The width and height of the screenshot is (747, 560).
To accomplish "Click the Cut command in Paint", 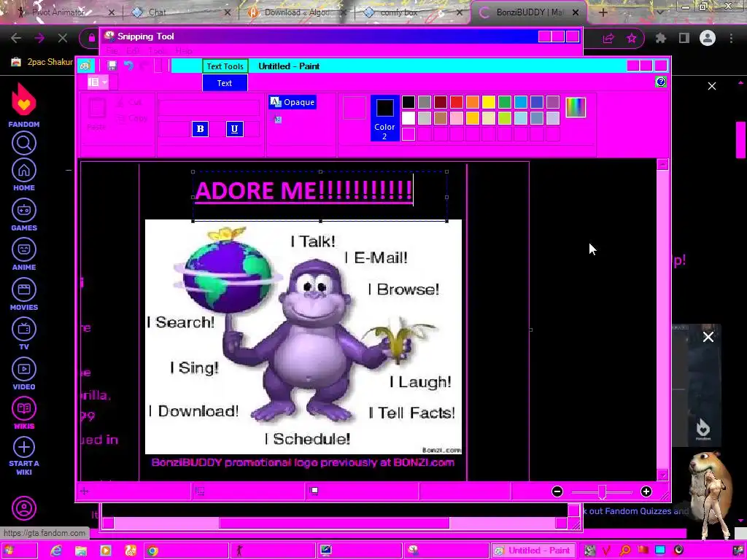I will tap(130, 102).
